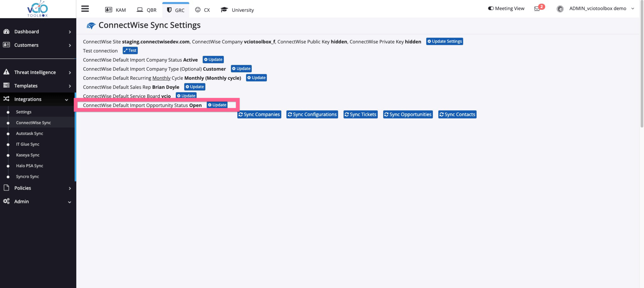Expand the Customers sidebar section

(70, 45)
